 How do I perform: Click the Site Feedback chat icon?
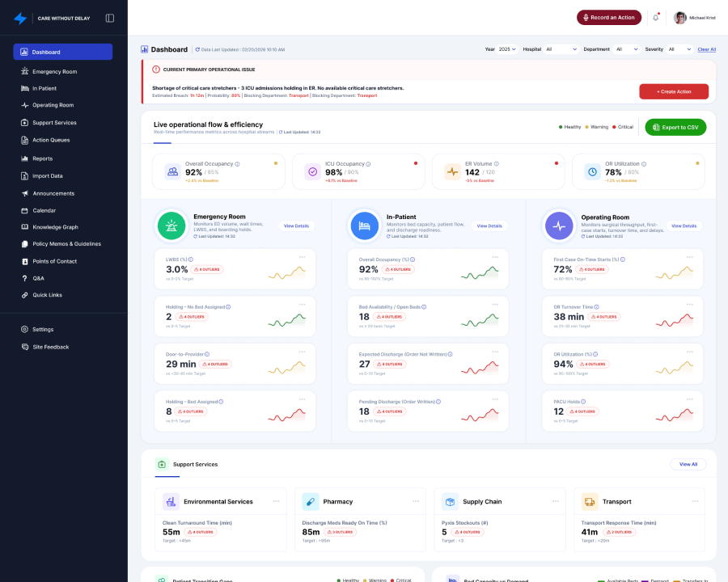click(x=24, y=347)
